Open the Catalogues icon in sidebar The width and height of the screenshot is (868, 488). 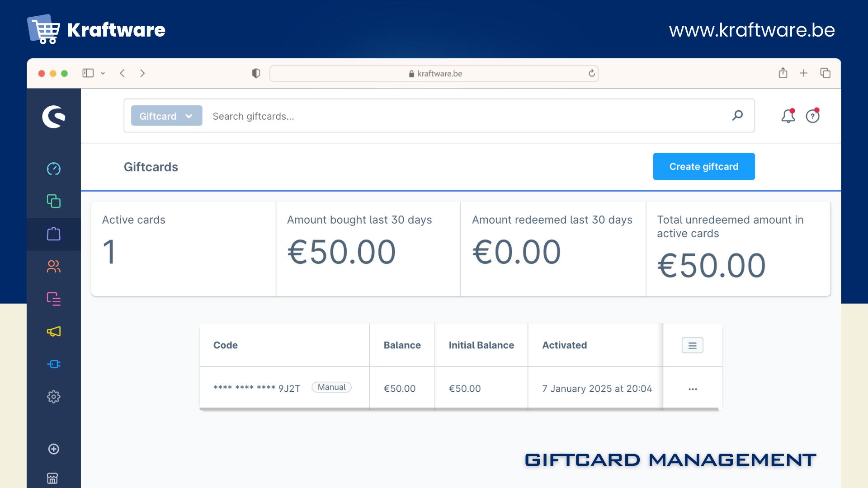coord(53,201)
